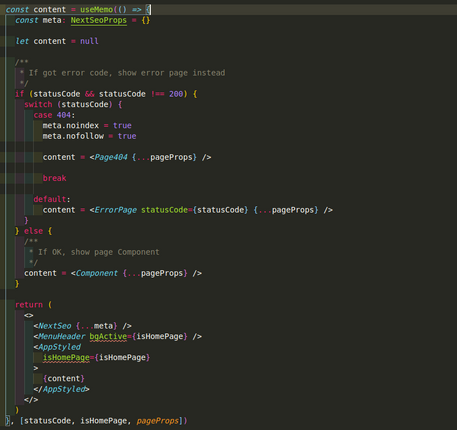457x430 pixels.
Task: Click the NextSeo JSX tag
Action: pos(54,326)
